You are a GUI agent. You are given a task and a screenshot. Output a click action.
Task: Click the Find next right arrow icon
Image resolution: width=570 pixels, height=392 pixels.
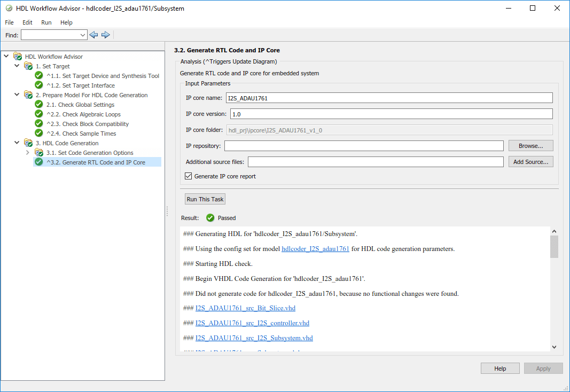point(106,35)
